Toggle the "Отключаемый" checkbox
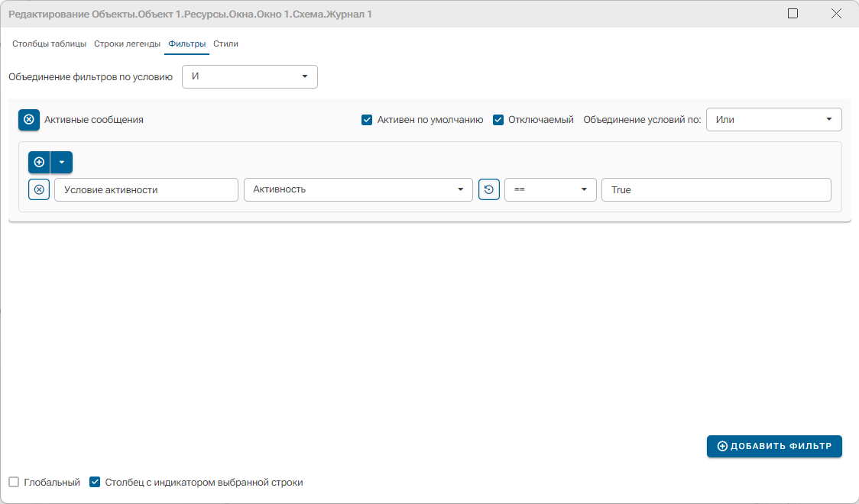The image size is (859, 504). click(x=498, y=120)
